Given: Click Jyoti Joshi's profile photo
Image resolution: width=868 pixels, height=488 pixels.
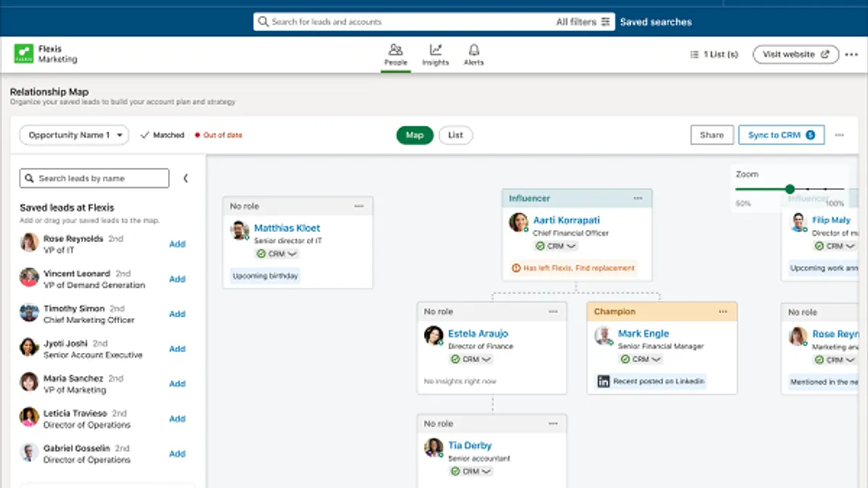Looking at the screenshot, I should coord(29,348).
